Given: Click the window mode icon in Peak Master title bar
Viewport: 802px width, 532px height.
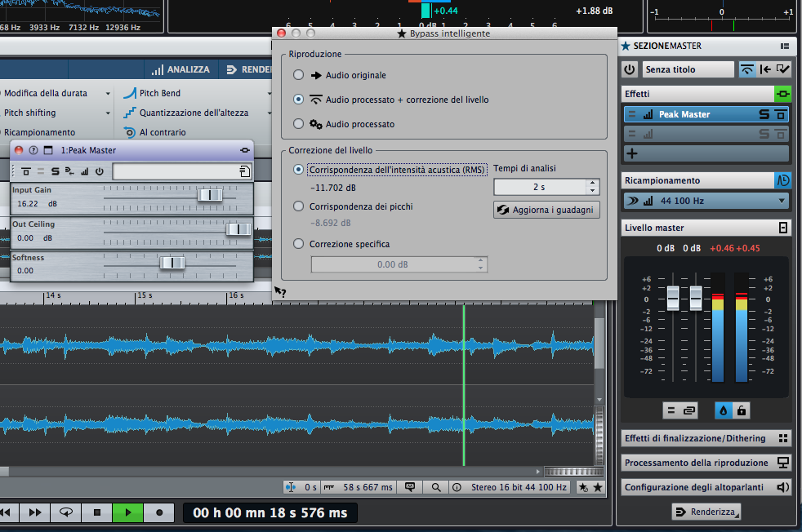Looking at the screenshot, I should point(48,150).
